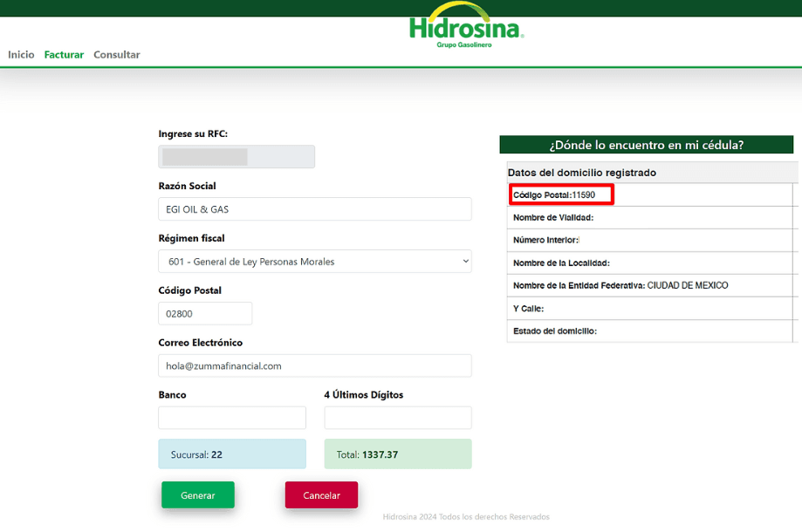Click 'Nombre de la Entidad Federativa' row
This screenshot has height=532, width=802.
[649, 285]
